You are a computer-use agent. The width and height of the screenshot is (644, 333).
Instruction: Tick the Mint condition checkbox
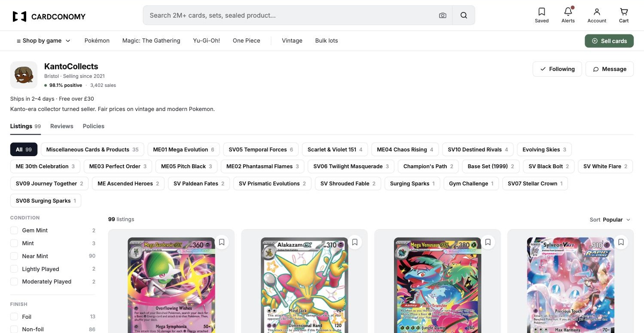pos(14,244)
